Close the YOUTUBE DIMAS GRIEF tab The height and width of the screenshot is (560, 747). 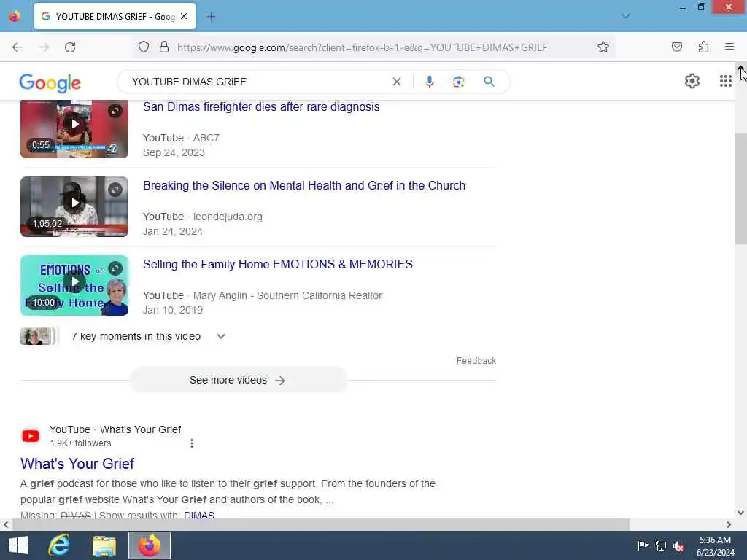(x=184, y=17)
